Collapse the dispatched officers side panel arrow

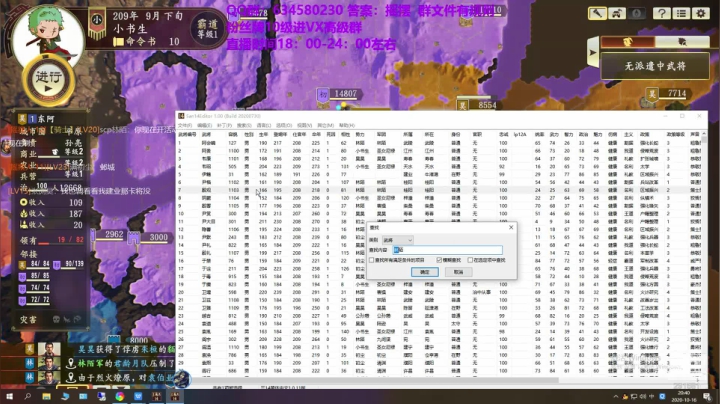pyautogui.click(x=593, y=52)
